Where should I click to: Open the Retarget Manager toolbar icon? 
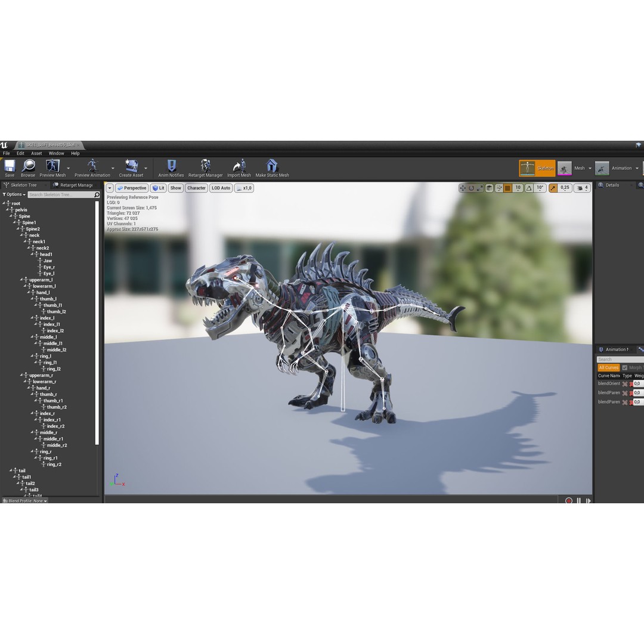(x=205, y=166)
